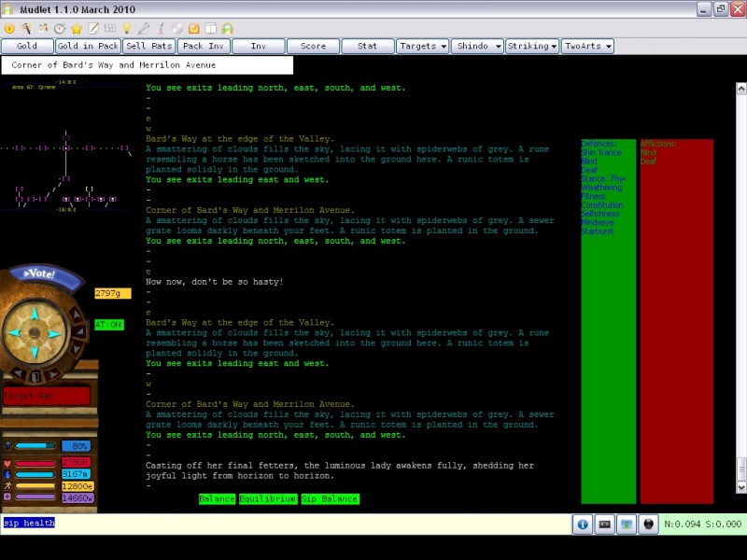
Task: Click the split window MultiView icon
Action: tap(211, 29)
